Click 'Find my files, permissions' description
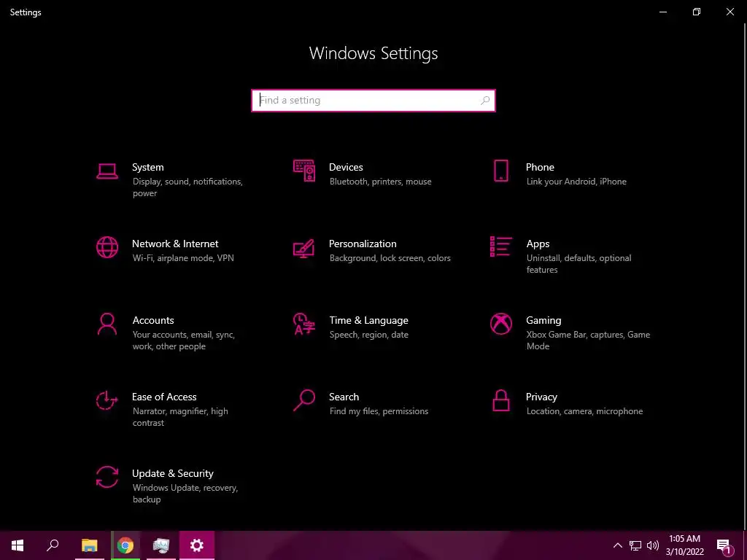 [379, 411]
